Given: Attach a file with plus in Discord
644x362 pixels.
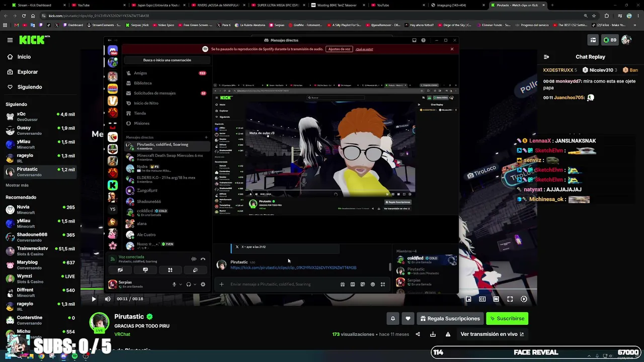Looking at the screenshot, I should click(221, 285).
